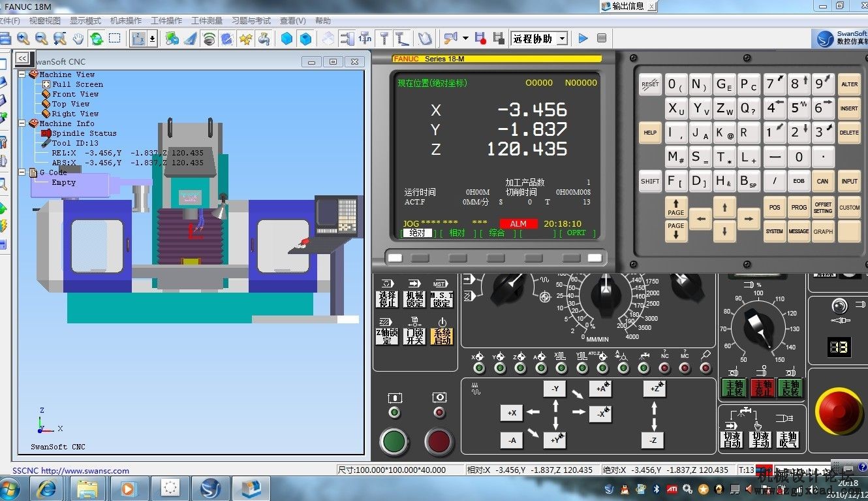Click the first blank softkey under CRT
Image resolution: width=868 pixels, height=501 pixels.
[x=395, y=257]
